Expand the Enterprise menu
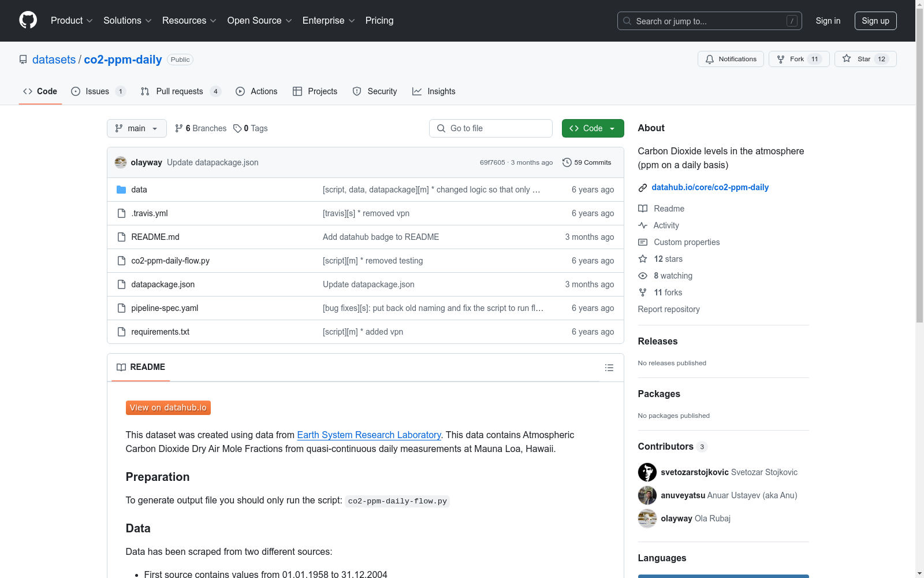This screenshot has width=924, height=578. pos(329,20)
